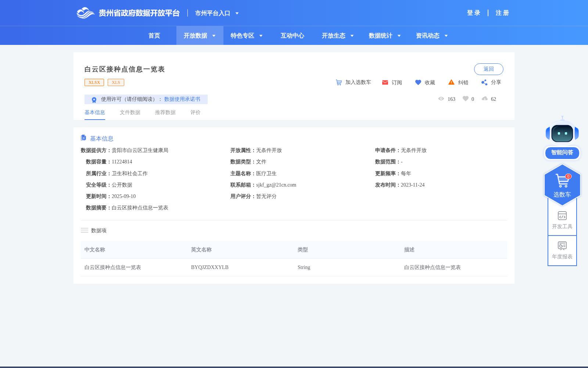Viewport: 588px width, 368px height.
Task: Click the update frequency value 每年
Action: (406, 174)
